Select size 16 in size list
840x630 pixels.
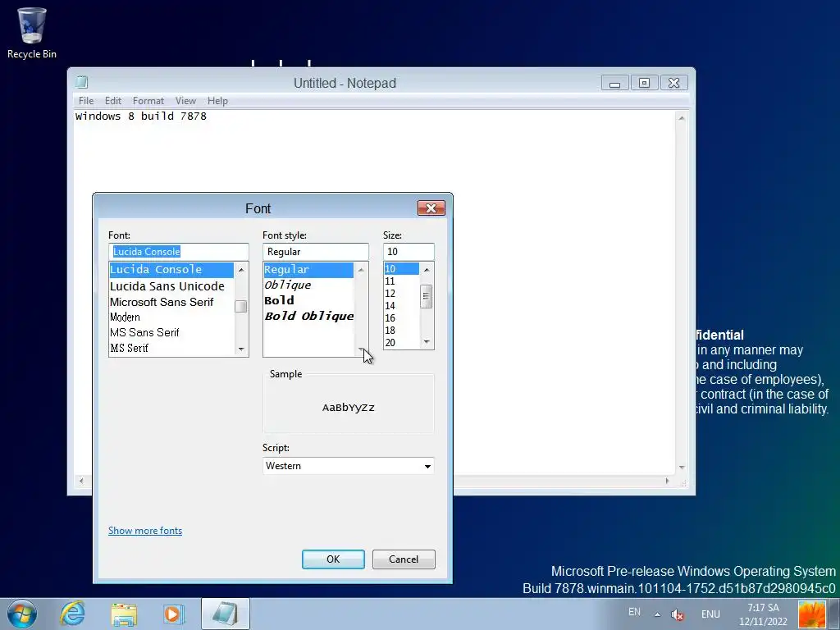401,318
